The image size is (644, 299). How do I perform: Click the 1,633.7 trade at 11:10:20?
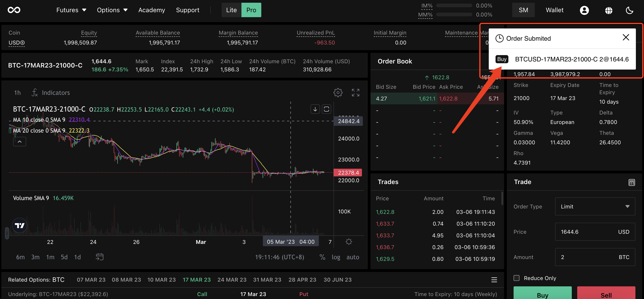pos(435,224)
